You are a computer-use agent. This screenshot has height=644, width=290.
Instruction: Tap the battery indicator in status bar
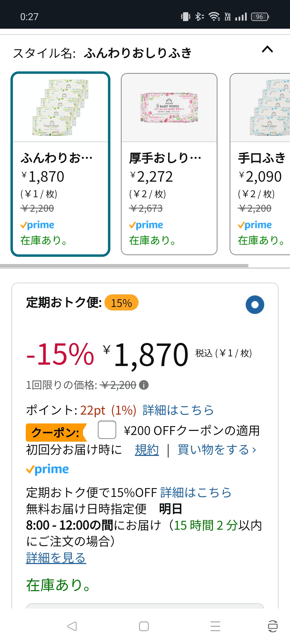(x=260, y=17)
